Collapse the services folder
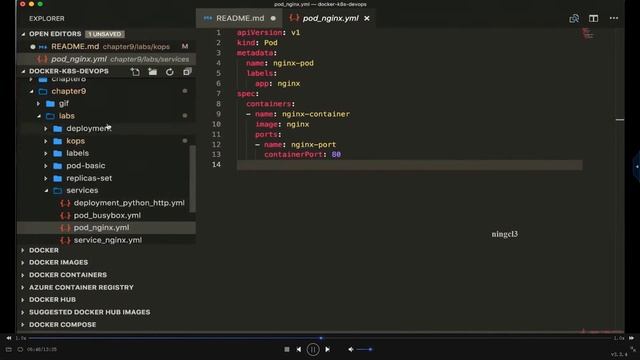Viewport: 640px width, 360px height. point(46,191)
